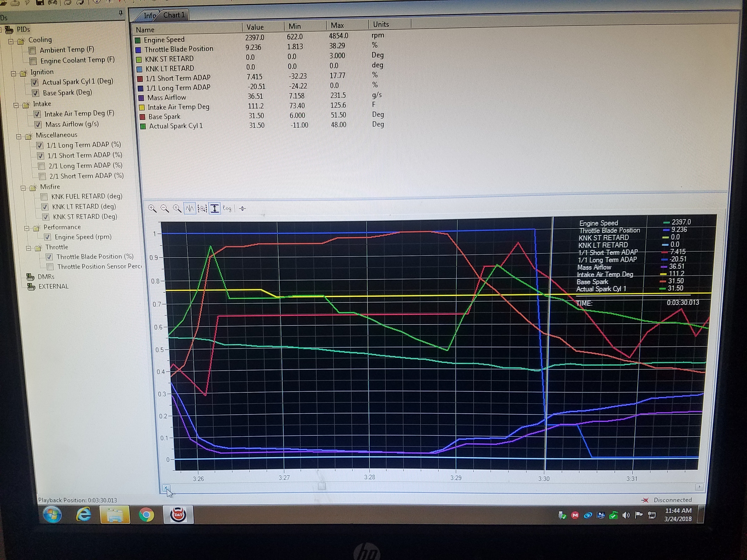Collapse the Miscellaneous tree group
This screenshot has width=747, height=560.
tap(19, 136)
